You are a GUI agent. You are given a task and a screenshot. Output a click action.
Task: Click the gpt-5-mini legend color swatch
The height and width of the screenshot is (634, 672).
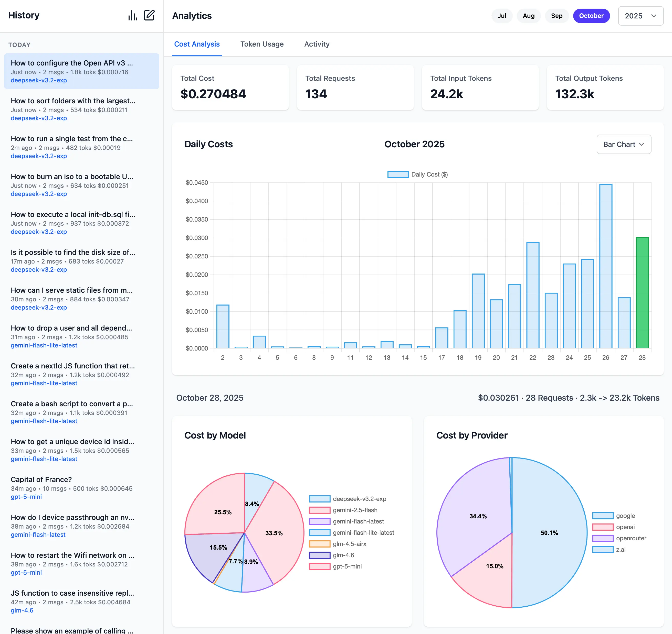pyautogui.click(x=319, y=566)
